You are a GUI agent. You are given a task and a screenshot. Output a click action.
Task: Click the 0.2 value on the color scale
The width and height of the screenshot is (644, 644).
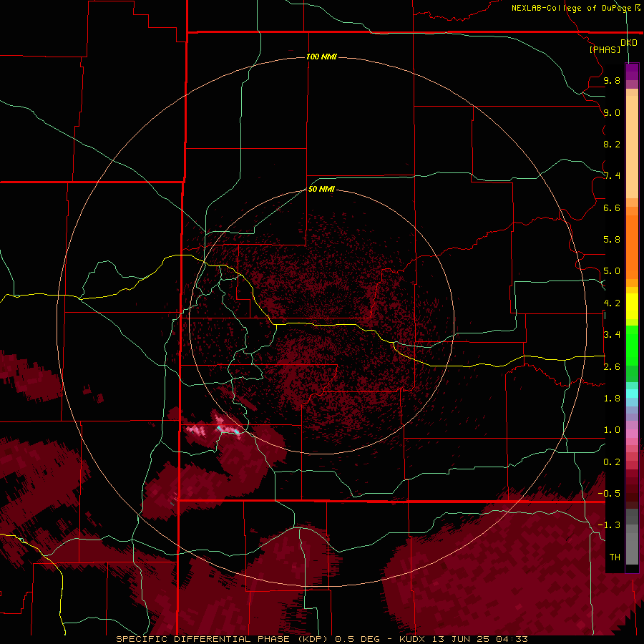[x=612, y=462]
